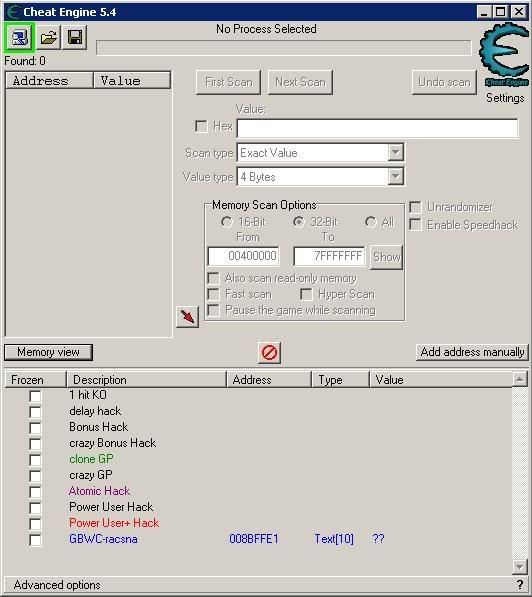Click the To address field

[329, 256]
